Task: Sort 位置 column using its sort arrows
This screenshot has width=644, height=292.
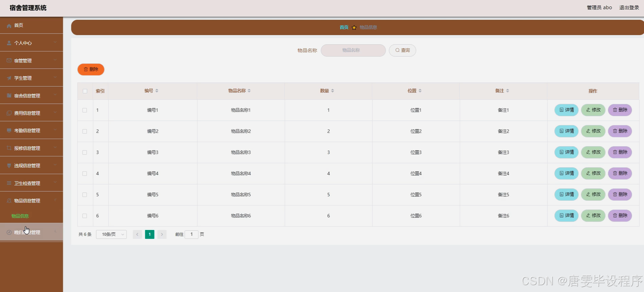Action: tap(420, 91)
